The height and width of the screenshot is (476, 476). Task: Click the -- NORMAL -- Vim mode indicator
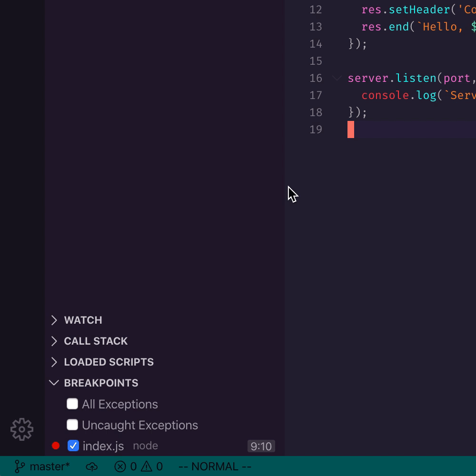(215, 466)
